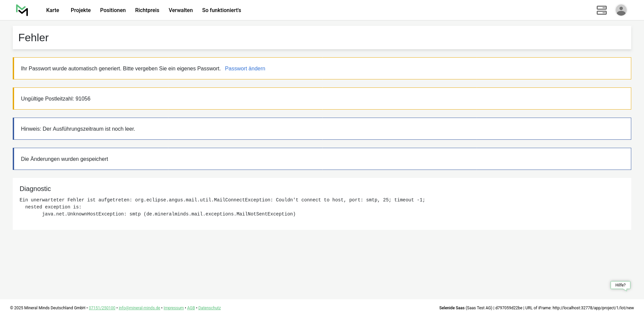Open the Hilfe? help bubble
Screen dimensions: 644x316
[x=620, y=285]
